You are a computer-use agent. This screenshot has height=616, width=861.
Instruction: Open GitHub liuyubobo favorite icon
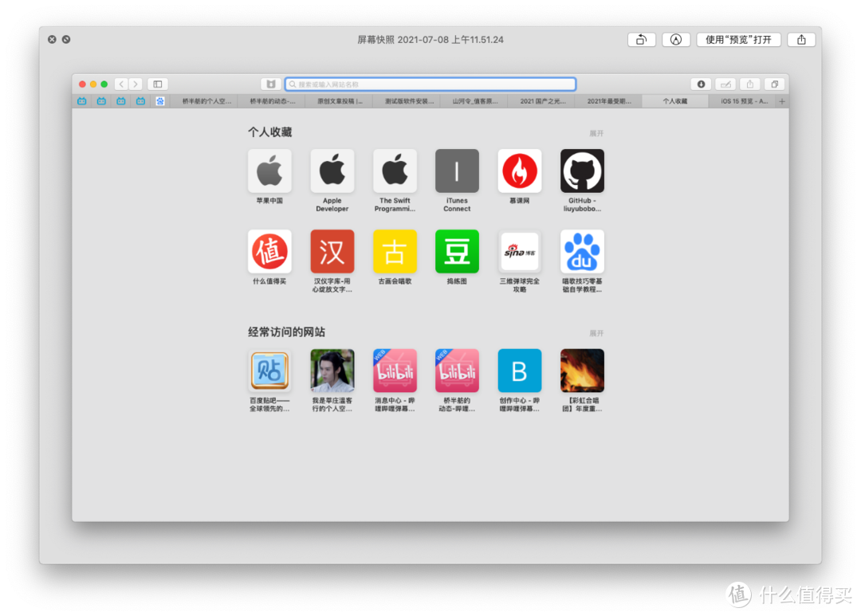click(582, 171)
